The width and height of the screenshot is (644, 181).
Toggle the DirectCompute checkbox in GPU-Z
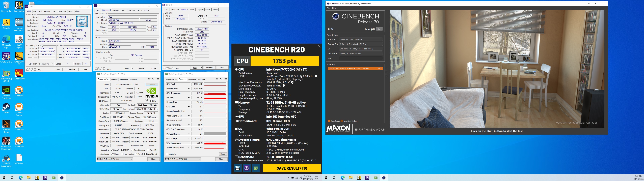coord(132,150)
